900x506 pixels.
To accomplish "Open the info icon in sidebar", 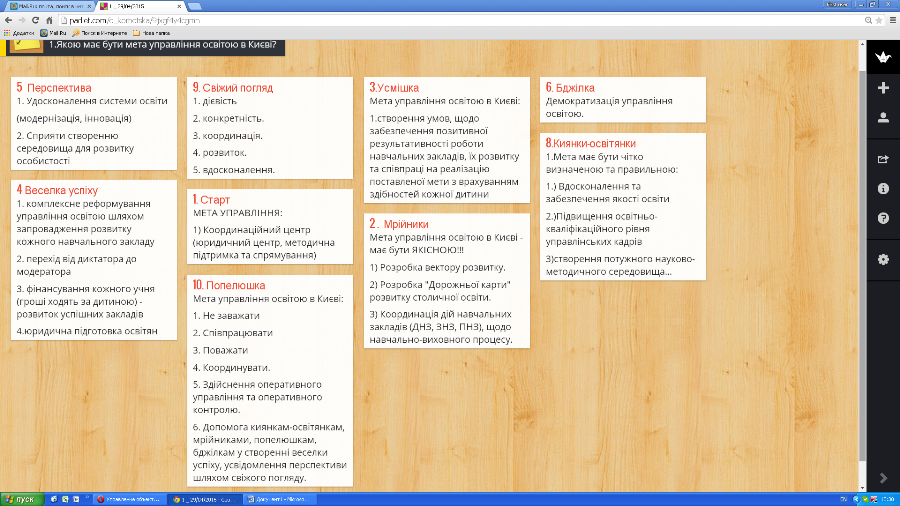I will click(x=882, y=188).
